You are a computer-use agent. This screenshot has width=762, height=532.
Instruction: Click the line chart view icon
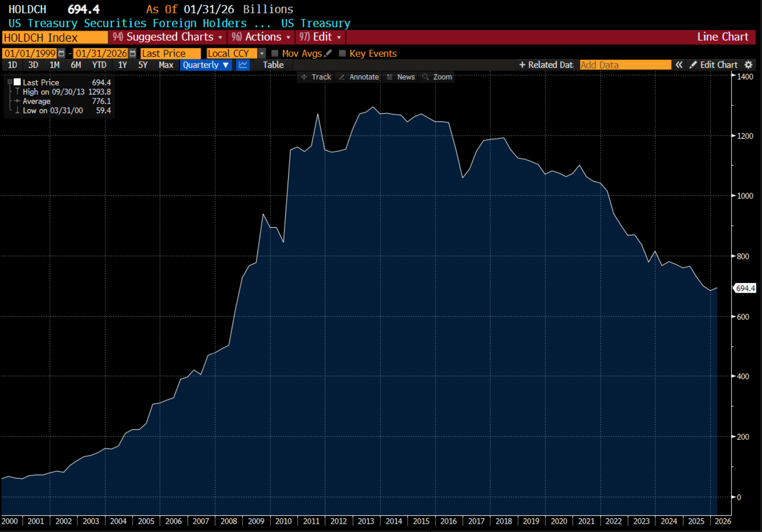coord(243,65)
